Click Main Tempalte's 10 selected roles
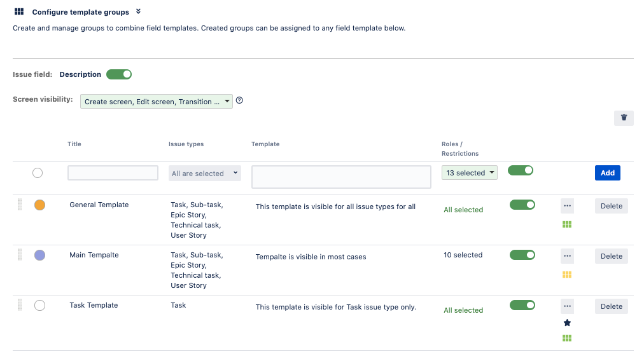 [x=463, y=255]
